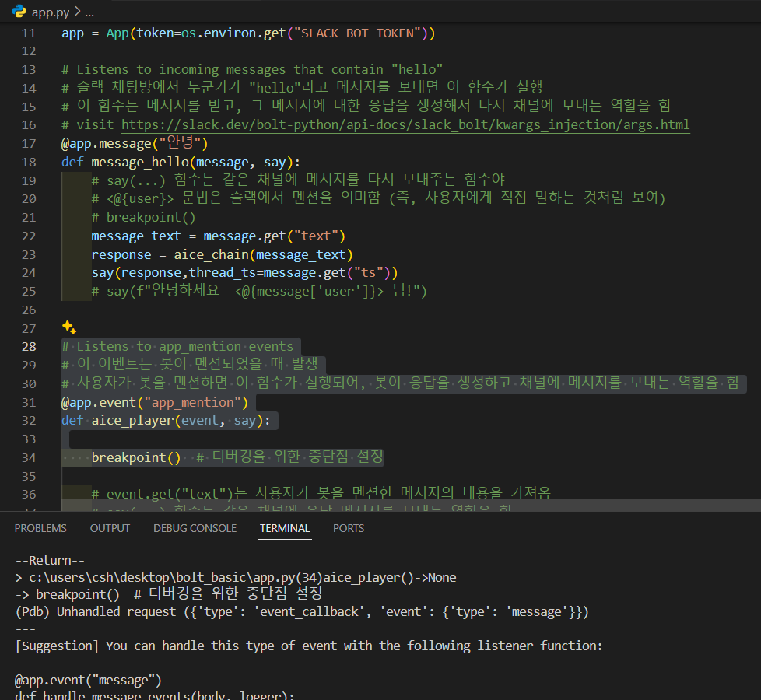
Task: Click line number 22 in the gutter
Action: pos(29,236)
